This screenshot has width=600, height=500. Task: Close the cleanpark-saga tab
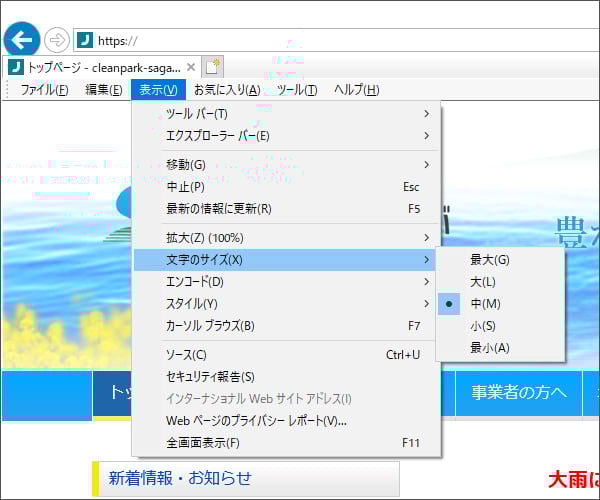pos(191,67)
